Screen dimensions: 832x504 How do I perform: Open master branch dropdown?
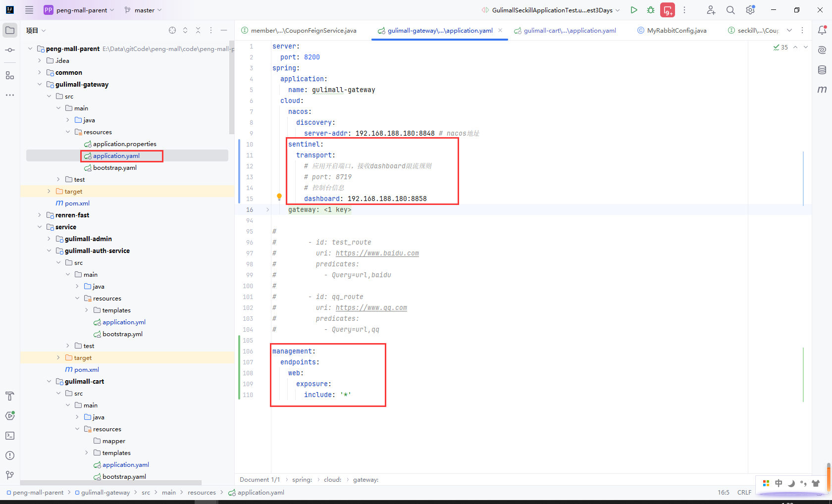click(x=143, y=10)
